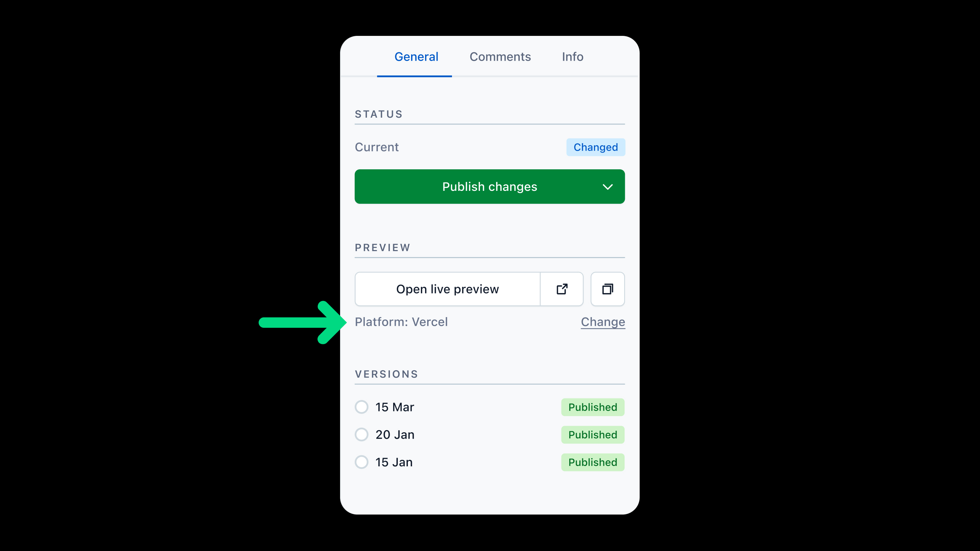Select the 15 Mar version radio button
This screenshot has width=980, height=551.
pos(362,407)
